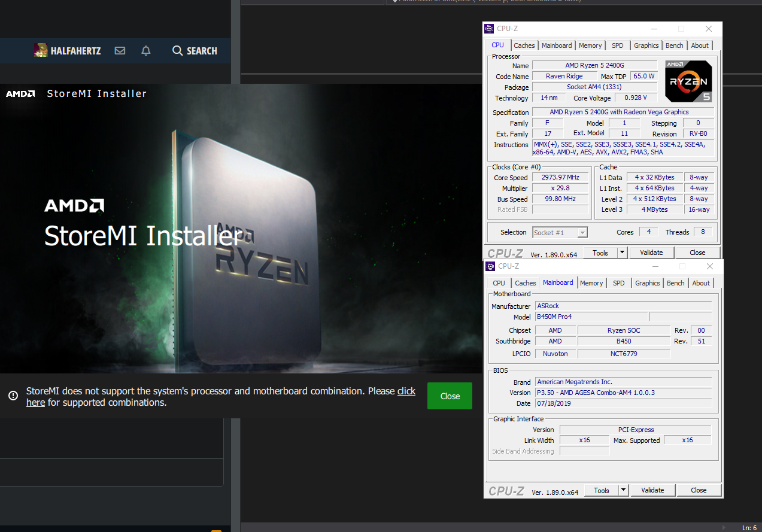Screen dimensions: 762x532
Task: Click the HALFAHERTZ username
Action: 75,51
